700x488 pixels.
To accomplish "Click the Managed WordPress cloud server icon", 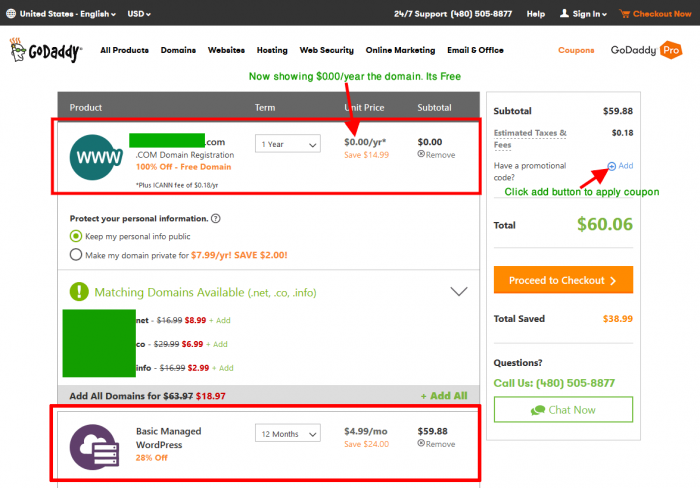I will 94,447.
